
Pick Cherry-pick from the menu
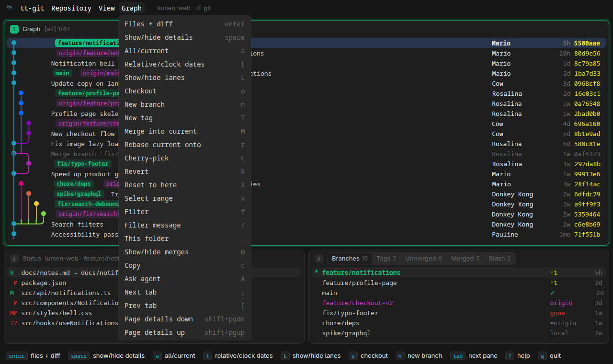click(185, 158)
